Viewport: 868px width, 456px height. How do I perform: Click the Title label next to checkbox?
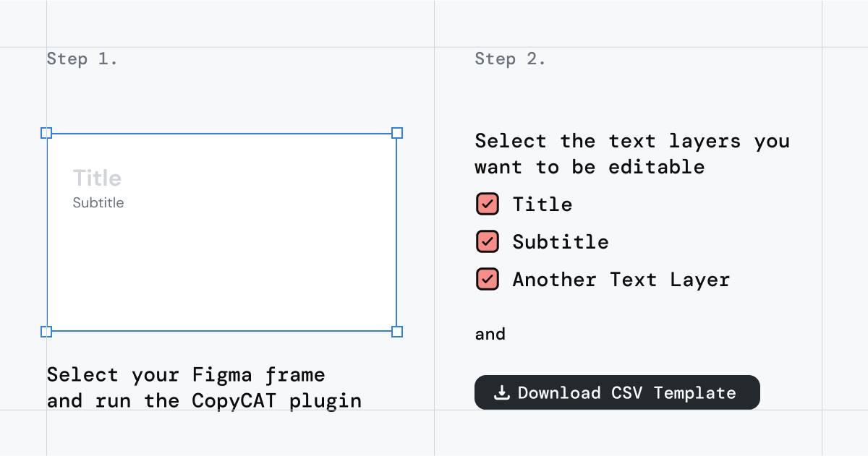(542, 205)
